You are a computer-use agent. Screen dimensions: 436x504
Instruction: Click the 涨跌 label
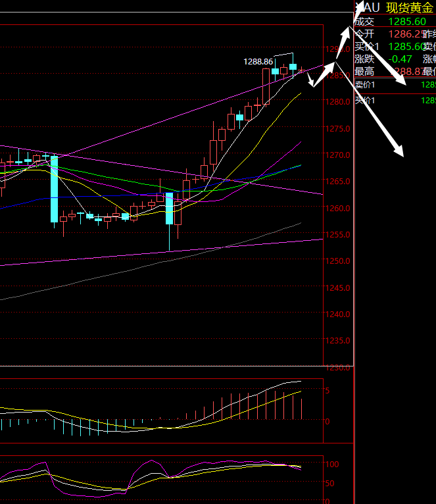364,59
